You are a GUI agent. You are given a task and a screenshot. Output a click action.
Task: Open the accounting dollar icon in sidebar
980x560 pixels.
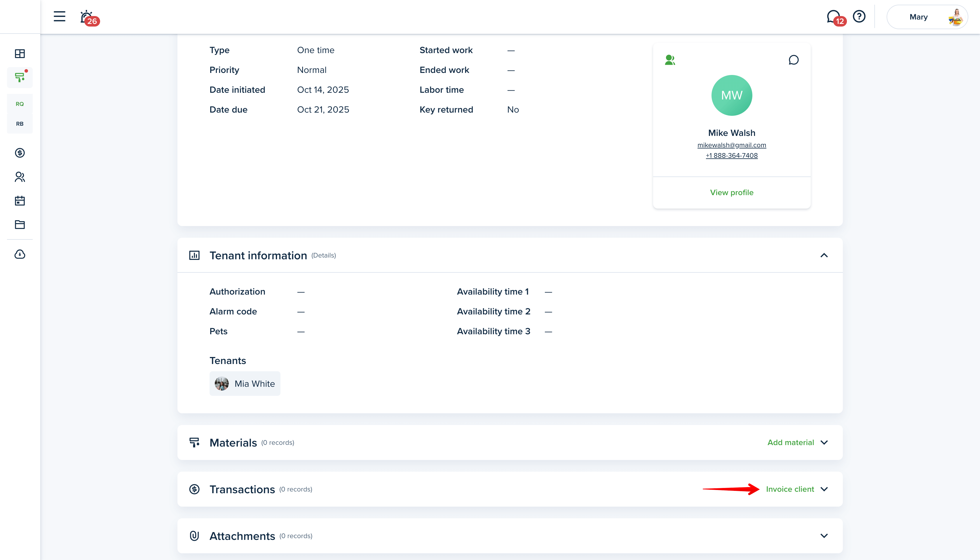pos(20,153)
